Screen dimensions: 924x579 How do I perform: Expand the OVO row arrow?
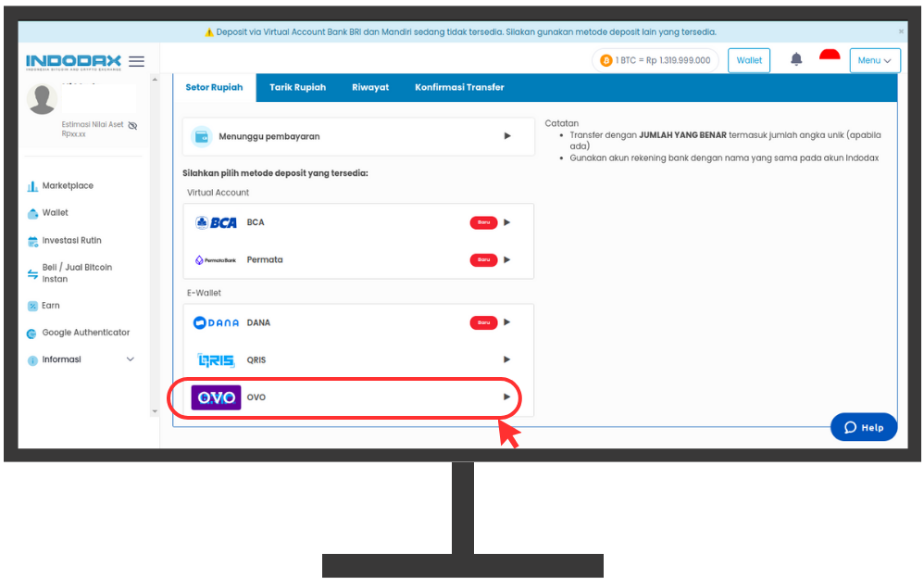[x=506, y=396]
